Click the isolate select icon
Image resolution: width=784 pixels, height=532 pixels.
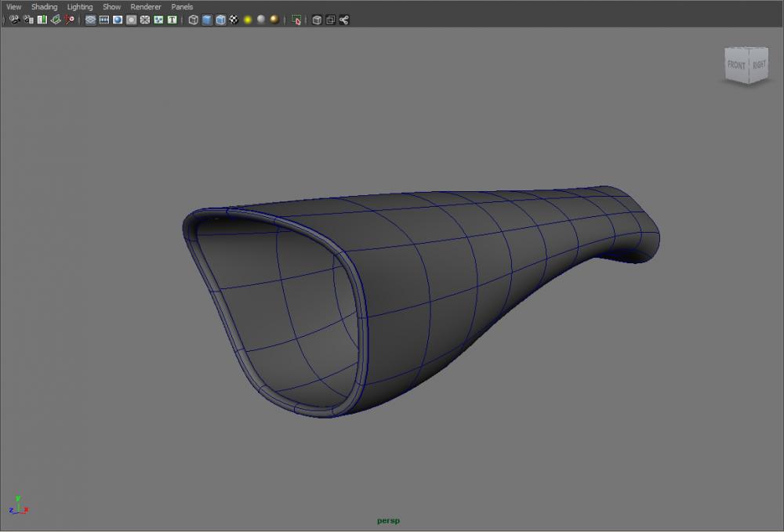296,20
